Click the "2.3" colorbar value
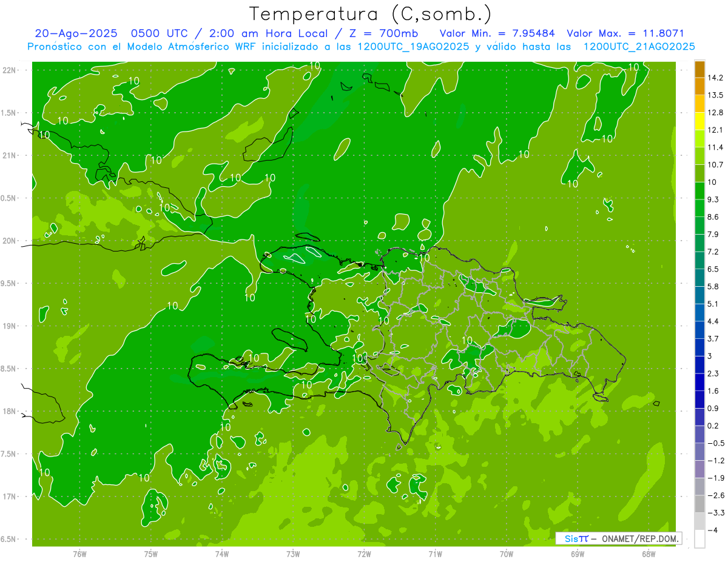This screenshot has height=562, width=728. tap(713, 373)
